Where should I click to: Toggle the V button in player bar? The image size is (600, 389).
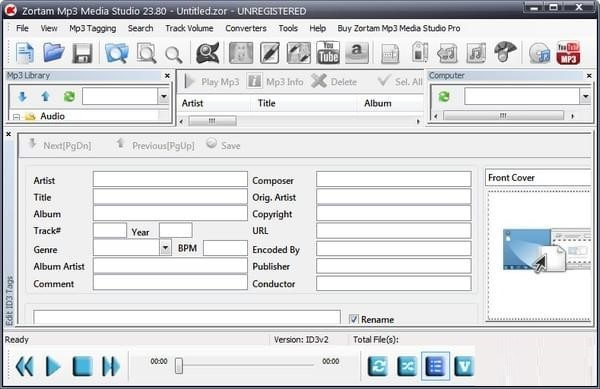pyautogui.click(x=464, y=366)
